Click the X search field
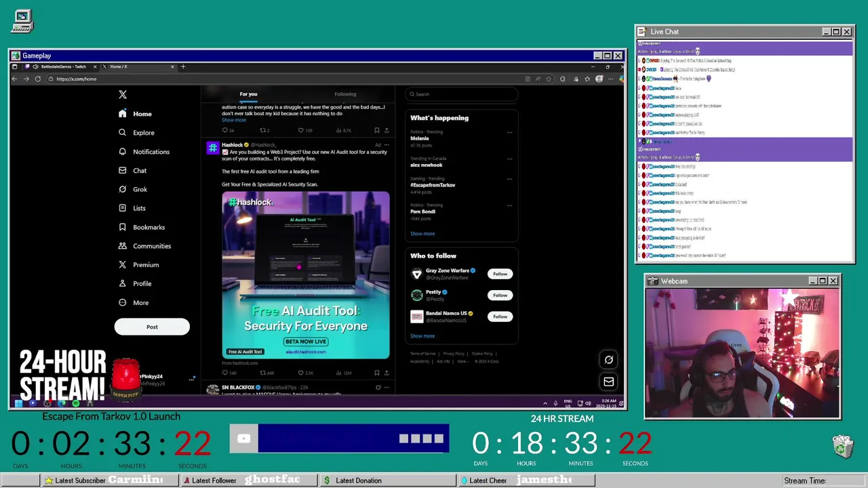This screenshot has height=488, width=868. 462,94
